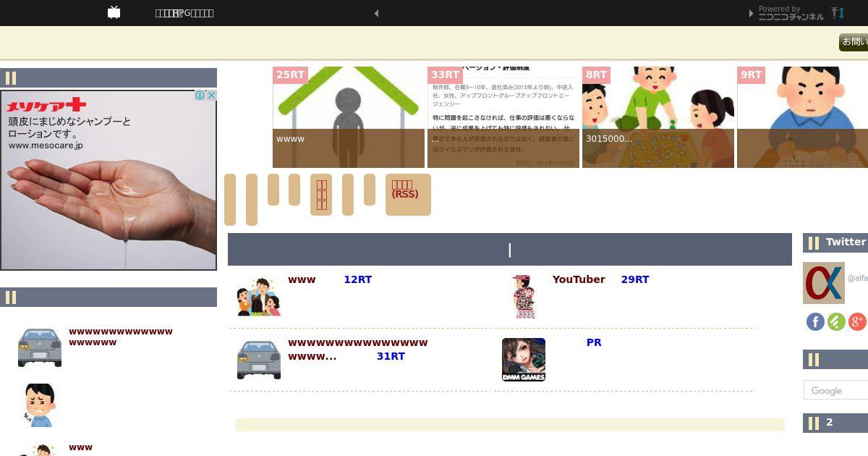Click the car thumbnail beside 31RT

259,360
